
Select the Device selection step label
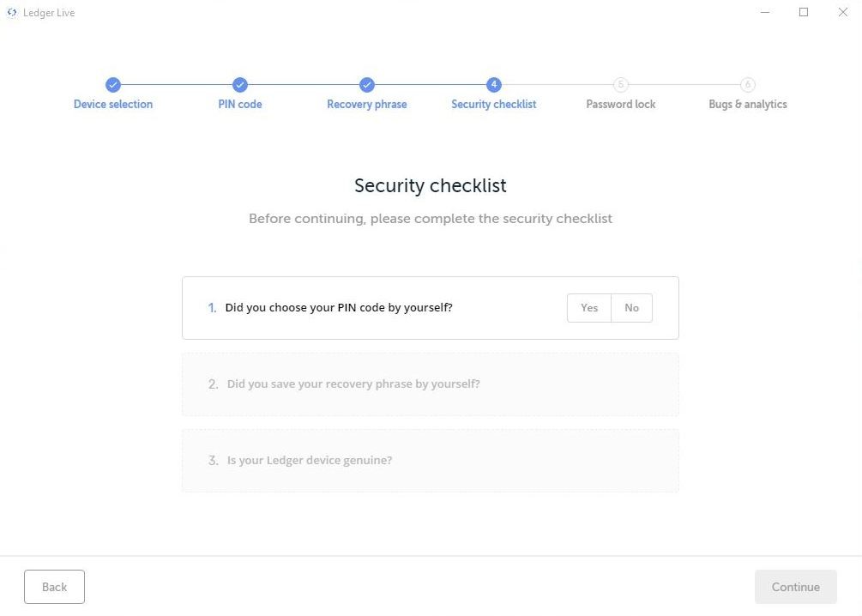(113, 105)
